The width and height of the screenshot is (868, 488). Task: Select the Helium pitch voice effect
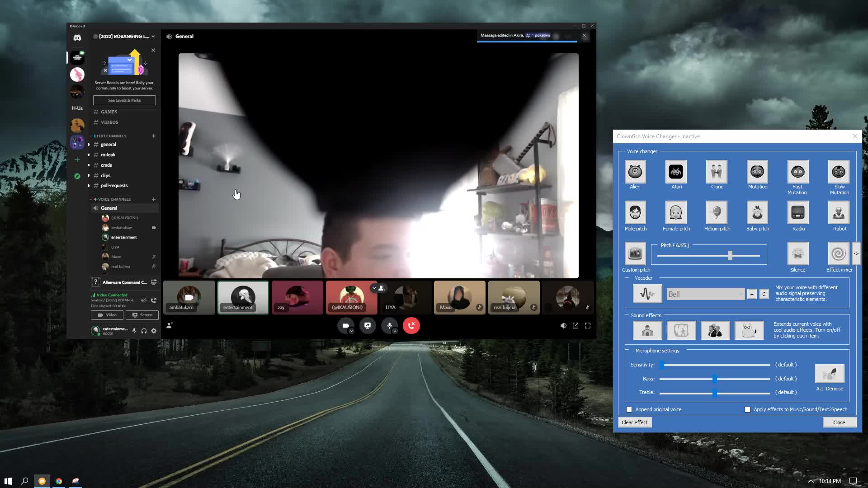click(717, 213)
